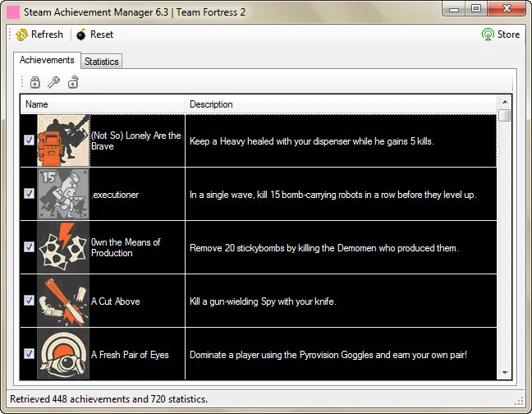Uncheck Own the Means of Production checkbox

coord(30,247)
